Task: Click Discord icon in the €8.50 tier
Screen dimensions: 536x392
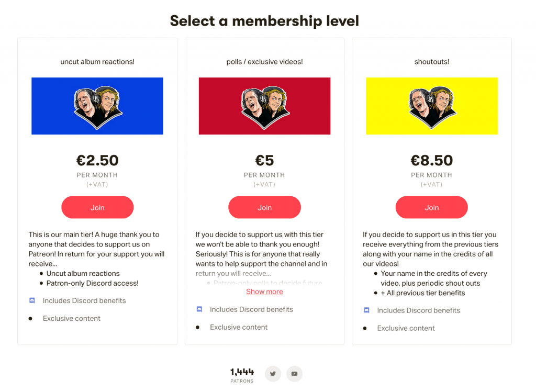Action: 366,310
